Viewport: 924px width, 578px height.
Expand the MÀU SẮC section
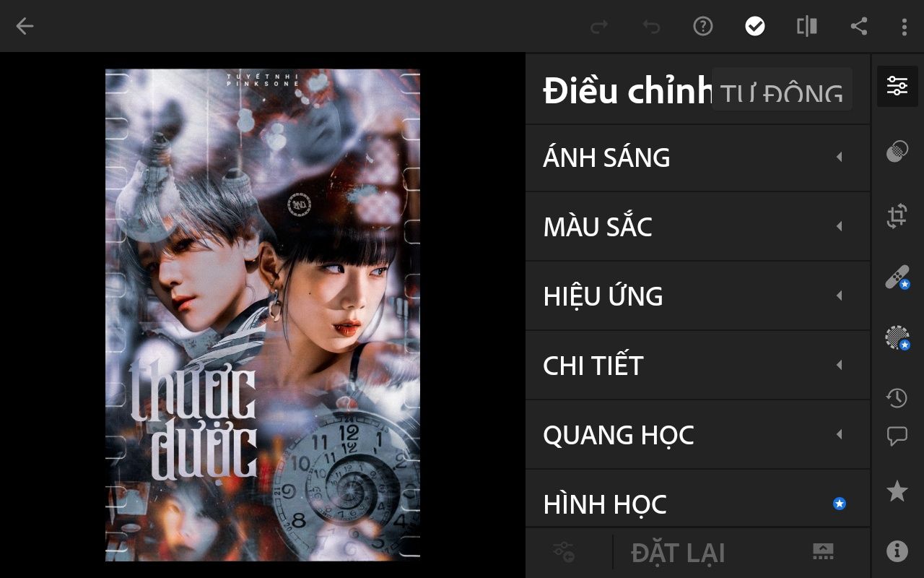pos(697,227)
